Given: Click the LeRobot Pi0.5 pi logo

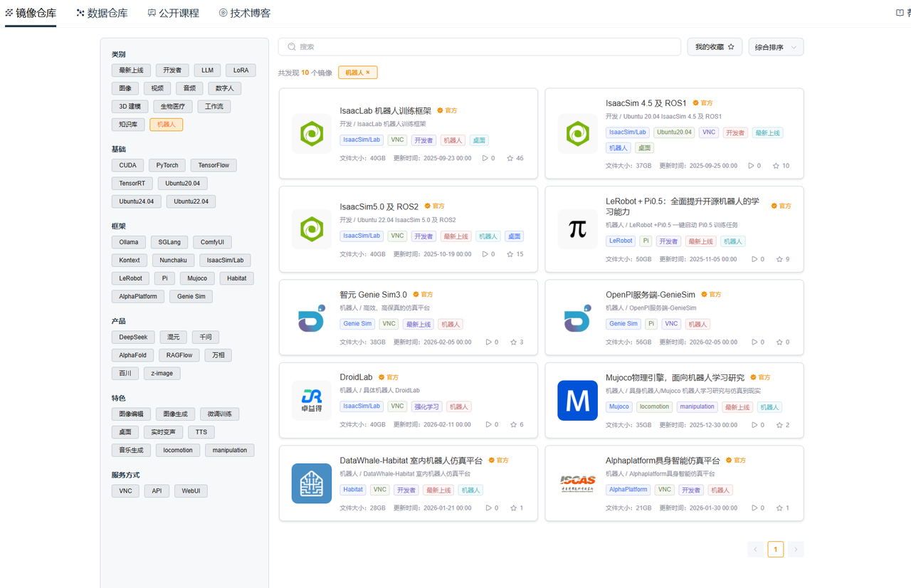Looking at the screenshot, I should coord(577,229).
